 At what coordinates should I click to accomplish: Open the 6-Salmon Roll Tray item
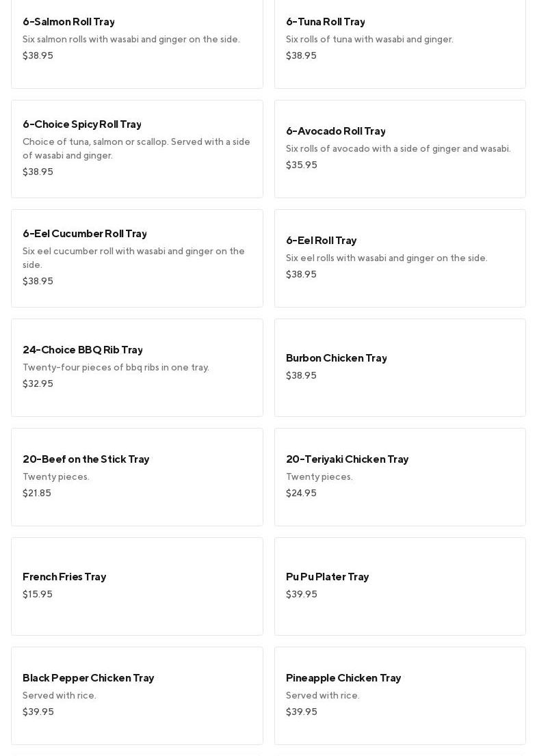pos(68,22)
